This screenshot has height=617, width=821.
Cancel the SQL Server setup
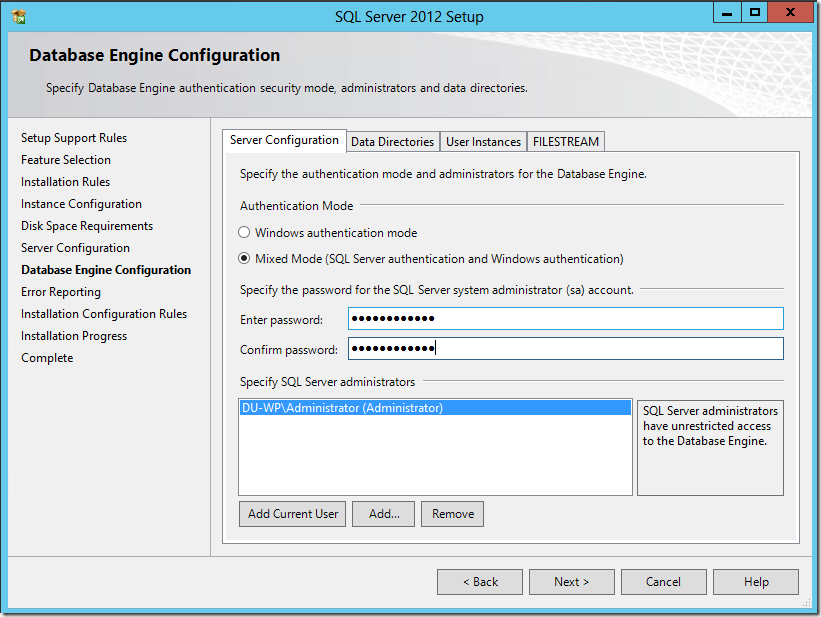click(x=663, y=582)
